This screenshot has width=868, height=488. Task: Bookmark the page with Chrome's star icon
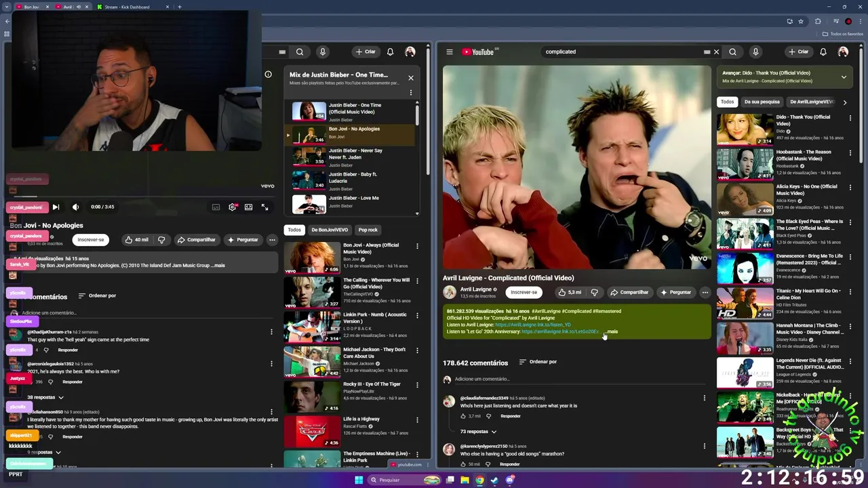click(x=801, y=22)
